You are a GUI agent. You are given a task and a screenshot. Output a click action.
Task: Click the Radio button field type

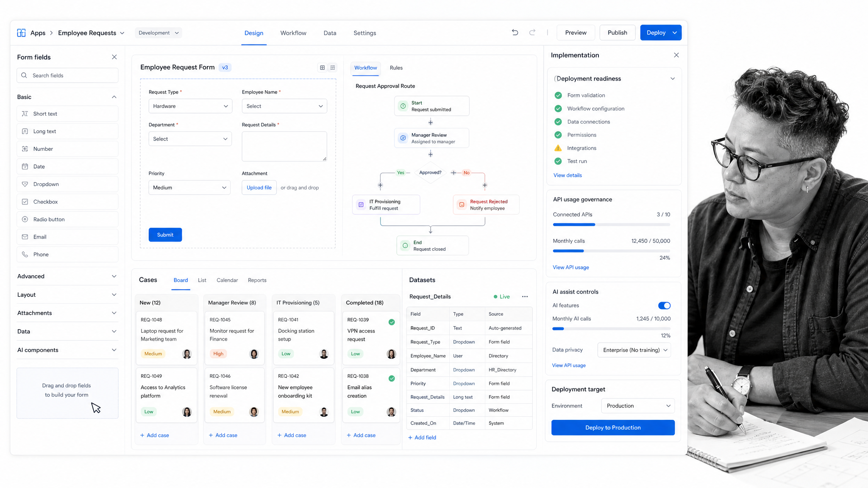(67, 219)
